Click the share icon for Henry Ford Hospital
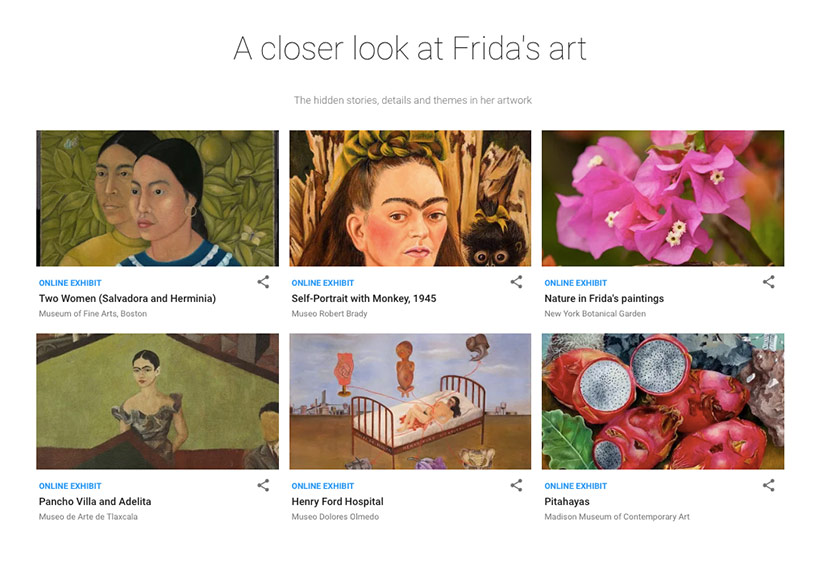The image size is (835, 586). pos(516,485)
